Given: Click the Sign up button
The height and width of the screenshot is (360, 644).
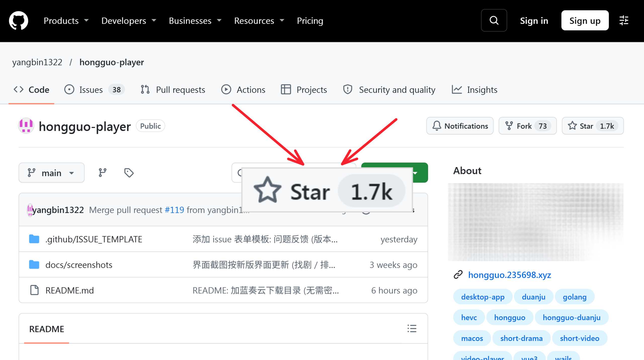Looking at the screenshot, I should click(585, 20).
